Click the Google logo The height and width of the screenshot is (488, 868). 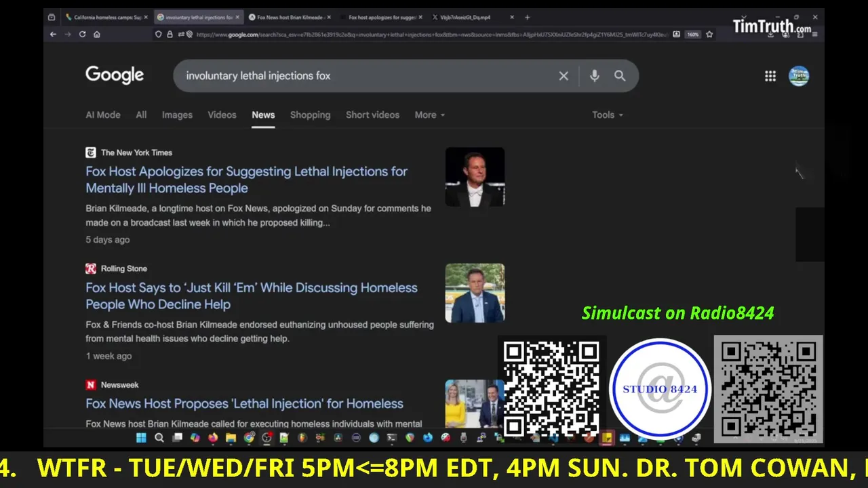(115, 75)
